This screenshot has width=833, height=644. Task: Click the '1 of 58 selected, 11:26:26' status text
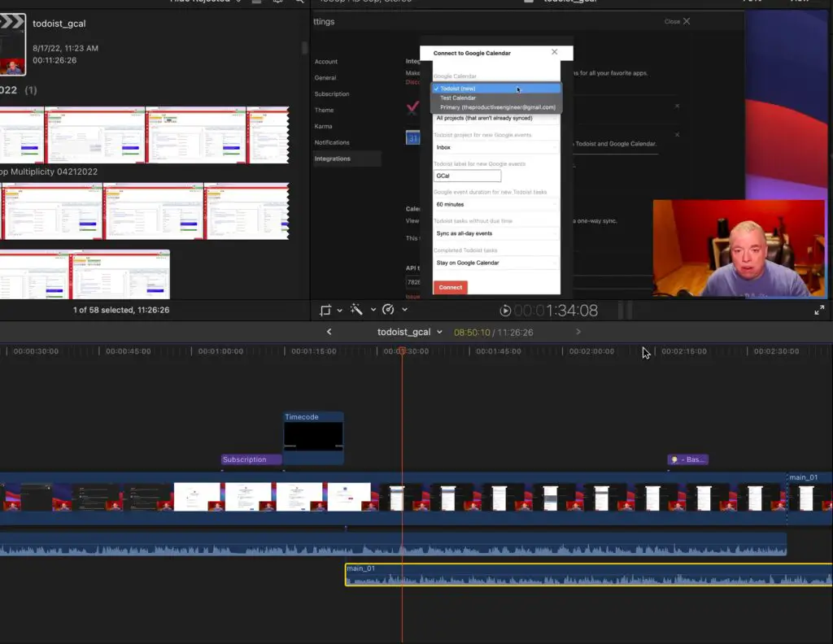point(121,310)
